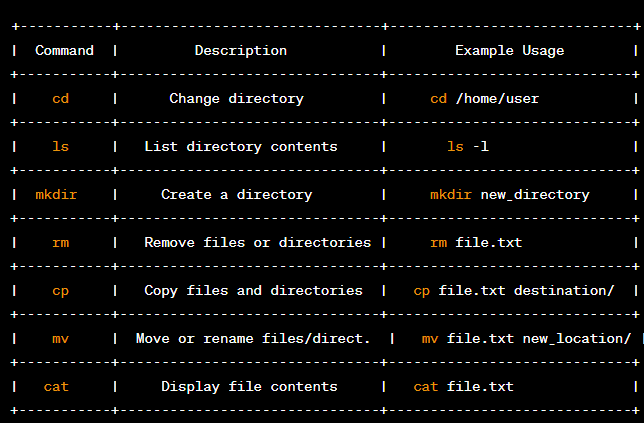The width and height of the screenshot is (644, 423).
Task: Select the mkdir command cell
Action: coord(56,195)
